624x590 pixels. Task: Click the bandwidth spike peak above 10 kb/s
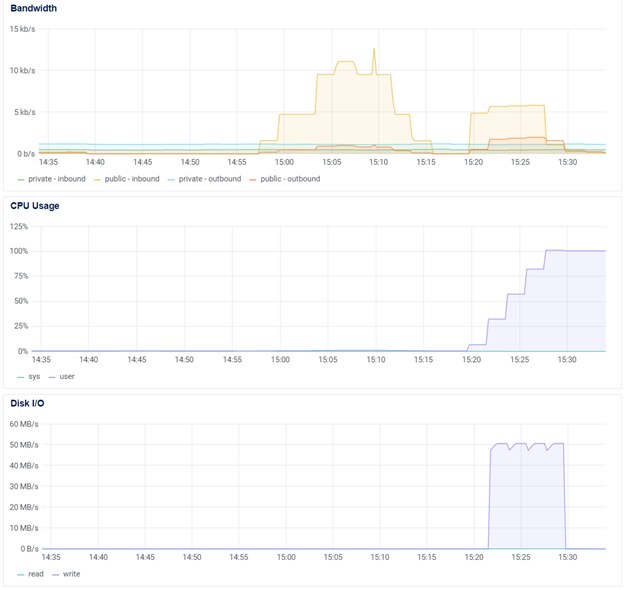375,50
